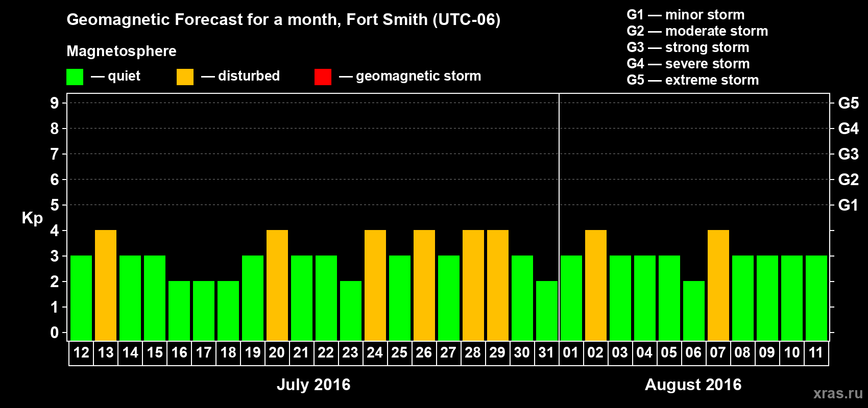This screenshot has width=868, height=408.
Task: Click the 'G5 — extreme storm' legend line
Action: 692,80
